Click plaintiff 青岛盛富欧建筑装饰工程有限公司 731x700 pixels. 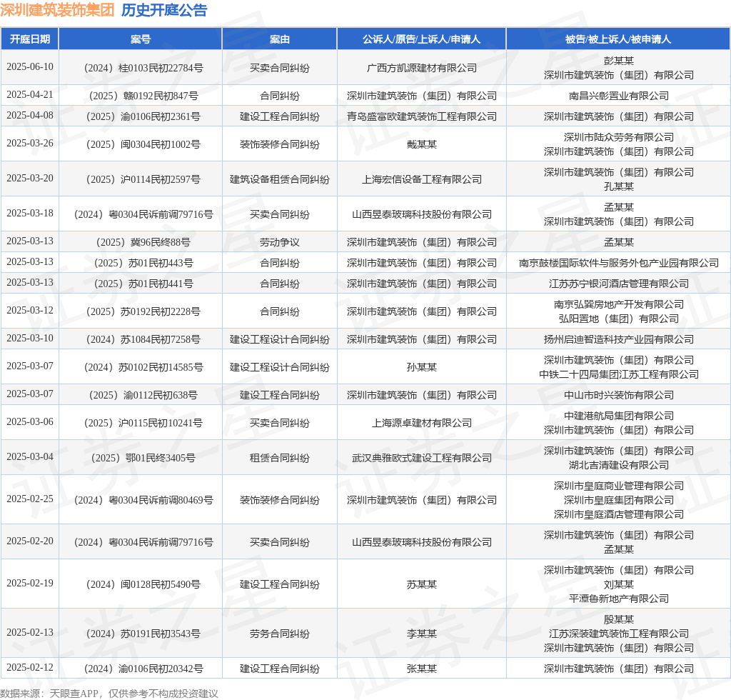click(421, 116)
